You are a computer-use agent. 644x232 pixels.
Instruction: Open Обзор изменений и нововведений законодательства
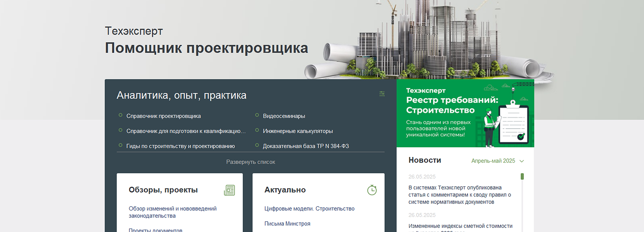[172, 212]
